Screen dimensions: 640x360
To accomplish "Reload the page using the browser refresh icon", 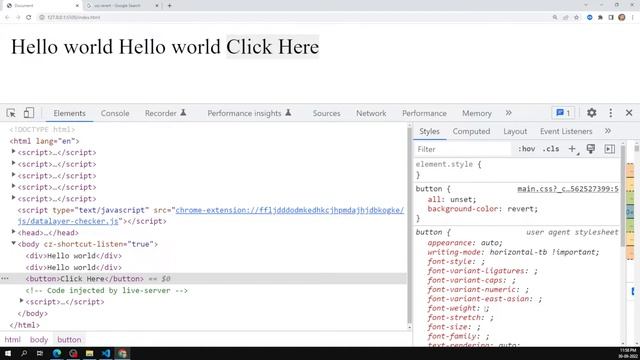I will [x=29, y=17].
